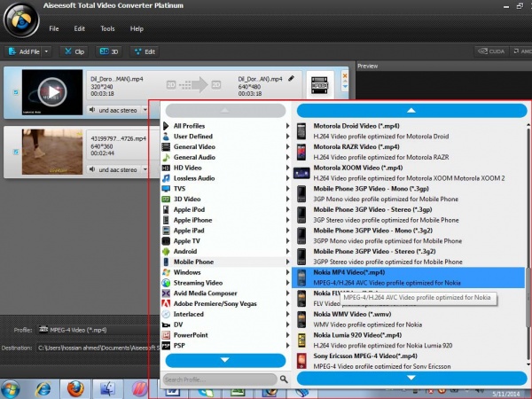Click the Android robot icon

point(166,252)
